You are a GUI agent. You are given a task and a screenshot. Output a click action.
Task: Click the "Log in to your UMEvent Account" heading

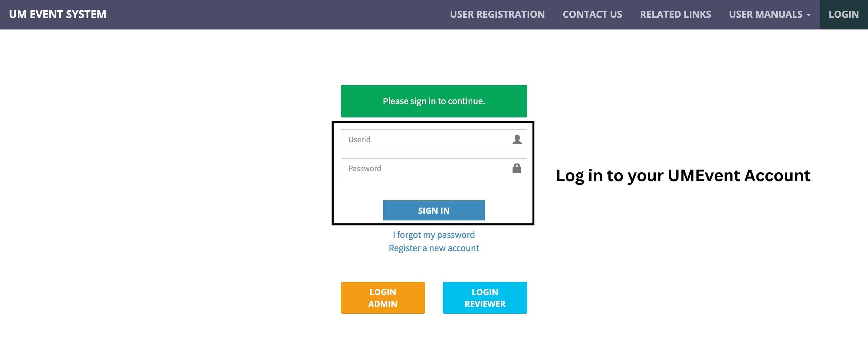point(683,176)
